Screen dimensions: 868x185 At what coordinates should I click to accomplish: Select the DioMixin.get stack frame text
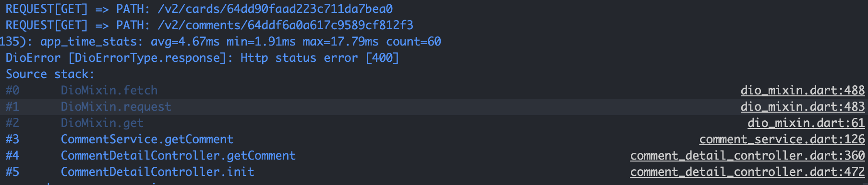(102, 123)
